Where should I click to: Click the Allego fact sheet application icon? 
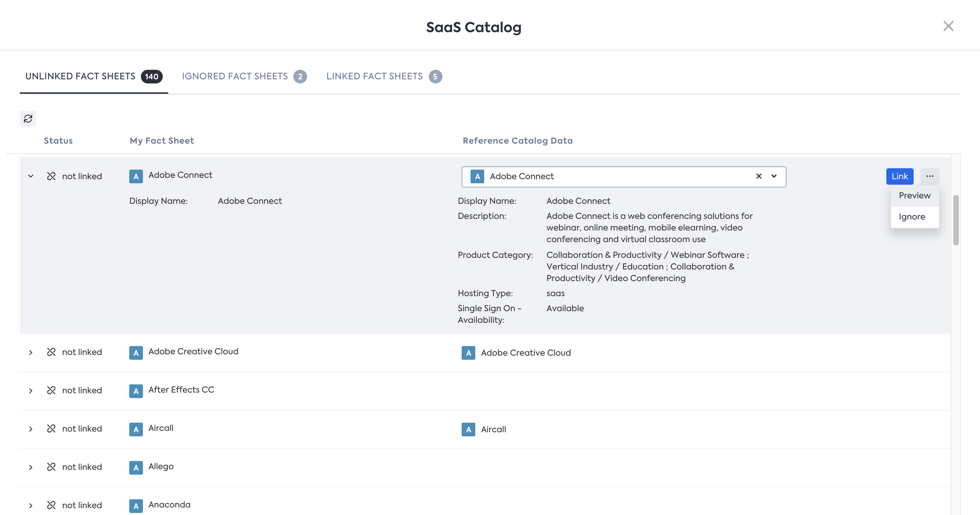(136, 467)
